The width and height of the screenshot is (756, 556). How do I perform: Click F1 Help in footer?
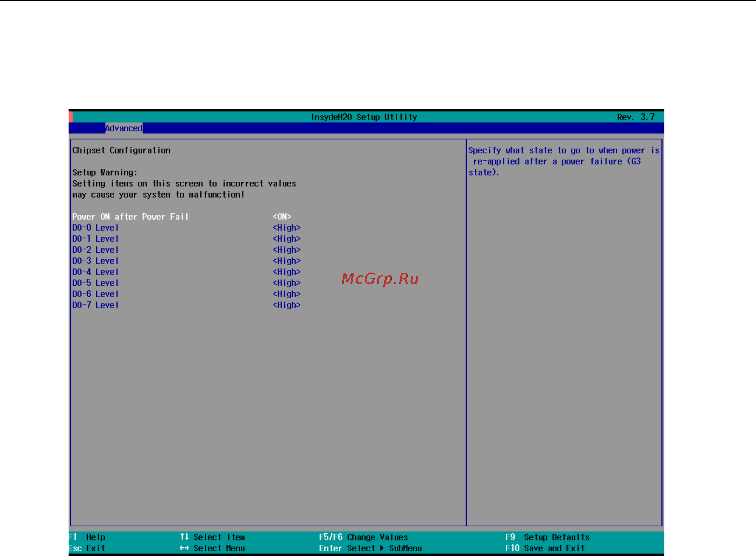[87, 537]
